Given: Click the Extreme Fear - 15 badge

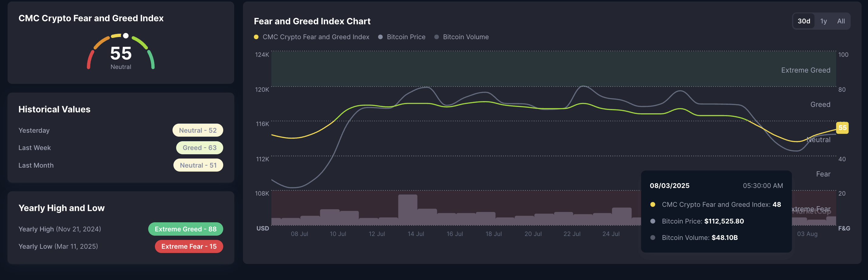Looking at the screenshot, I should [189, 247].
